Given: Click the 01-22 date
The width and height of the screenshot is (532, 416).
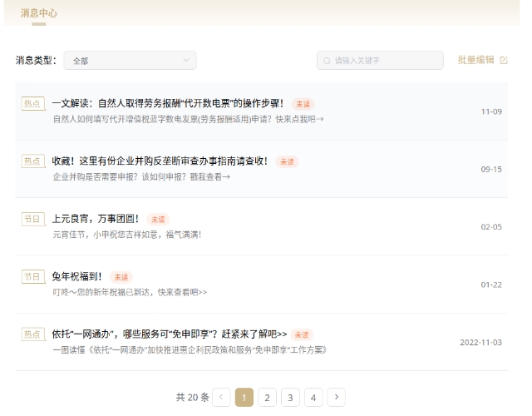Looking at the screenshot, I should click(491, 285).
